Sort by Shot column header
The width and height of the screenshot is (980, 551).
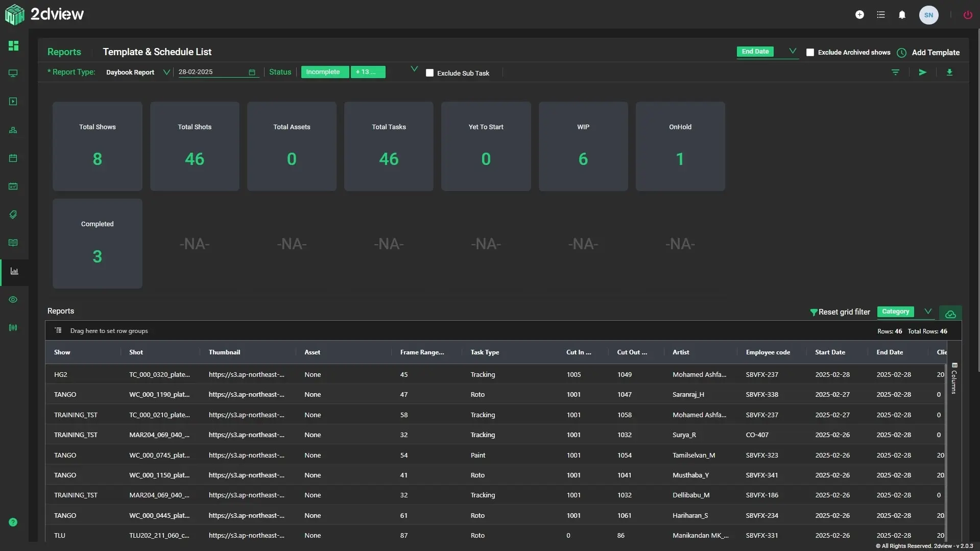point(136,352)
